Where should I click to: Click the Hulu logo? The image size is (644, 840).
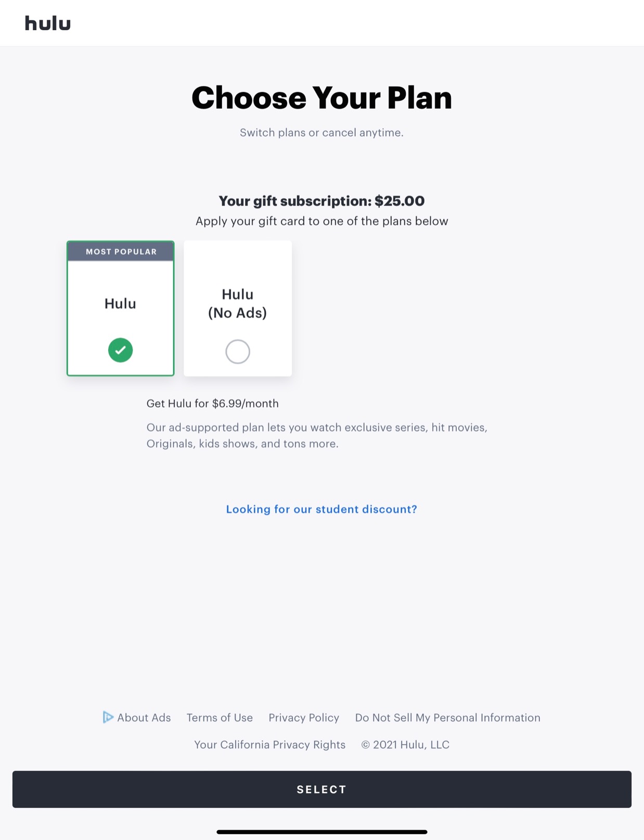(x=48, y=23)
